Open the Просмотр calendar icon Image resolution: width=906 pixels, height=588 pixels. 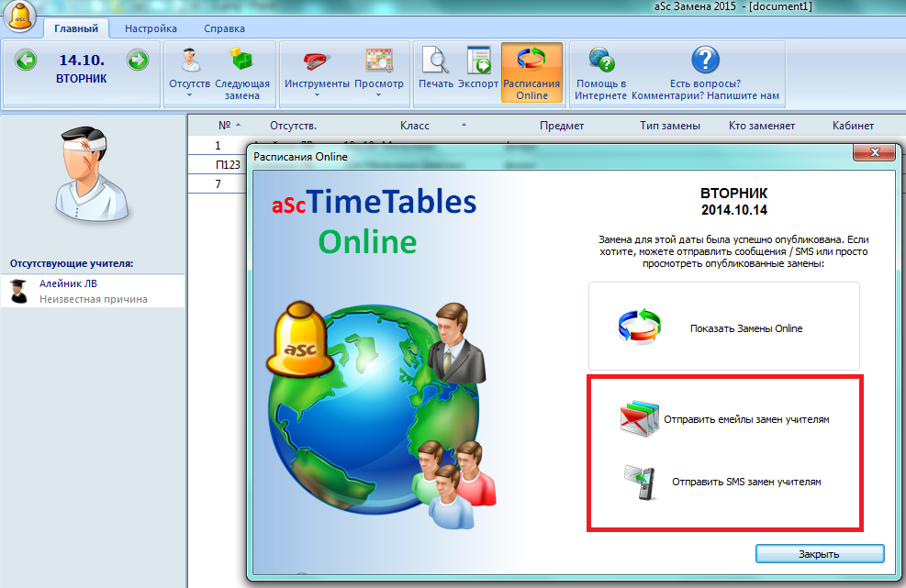379,61
